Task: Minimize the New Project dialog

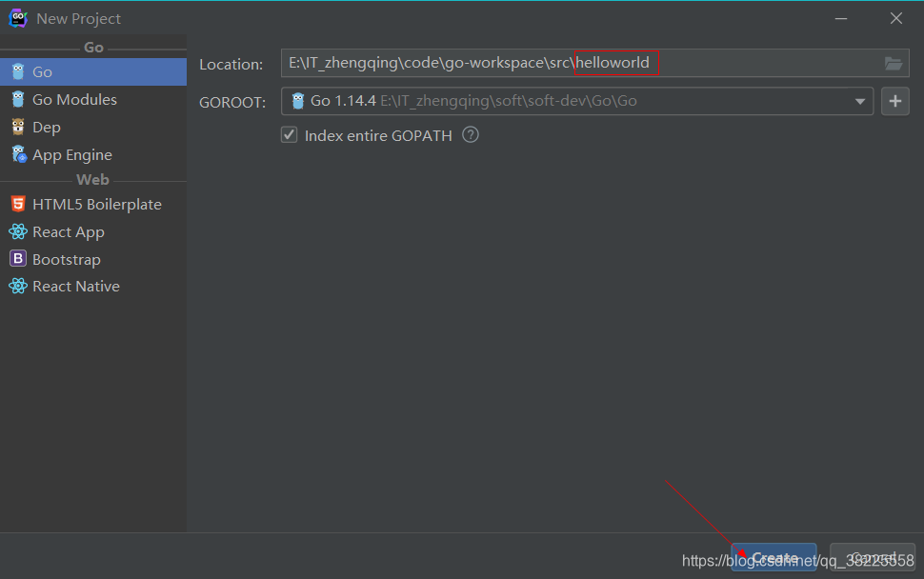Action: 841,19
